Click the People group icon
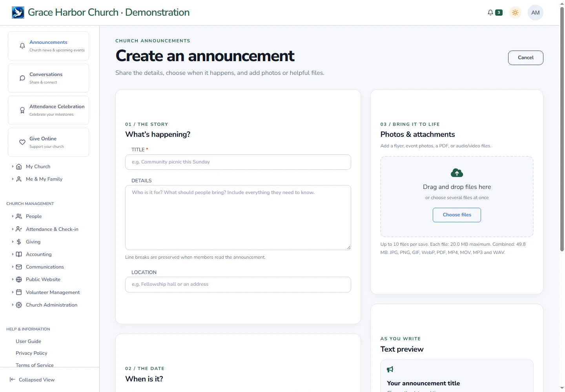The height and width of the screenshot is (392, 565). tap(19, 216)
